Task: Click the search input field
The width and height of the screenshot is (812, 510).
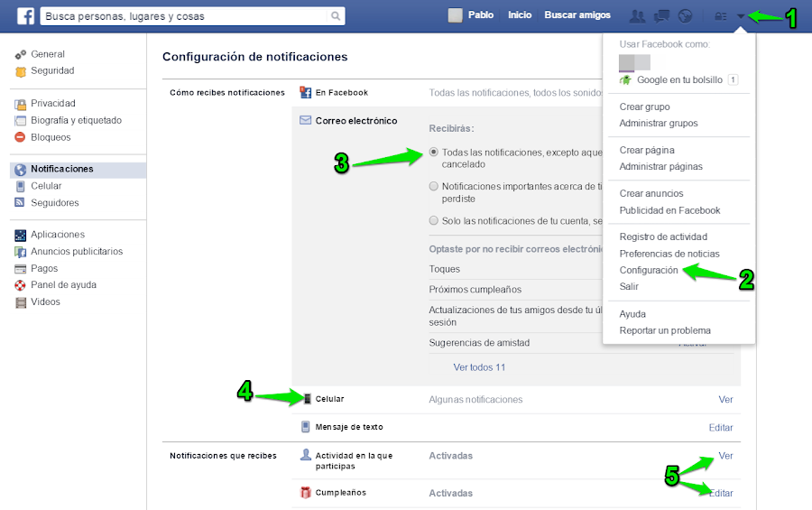Action: [185, 16]
